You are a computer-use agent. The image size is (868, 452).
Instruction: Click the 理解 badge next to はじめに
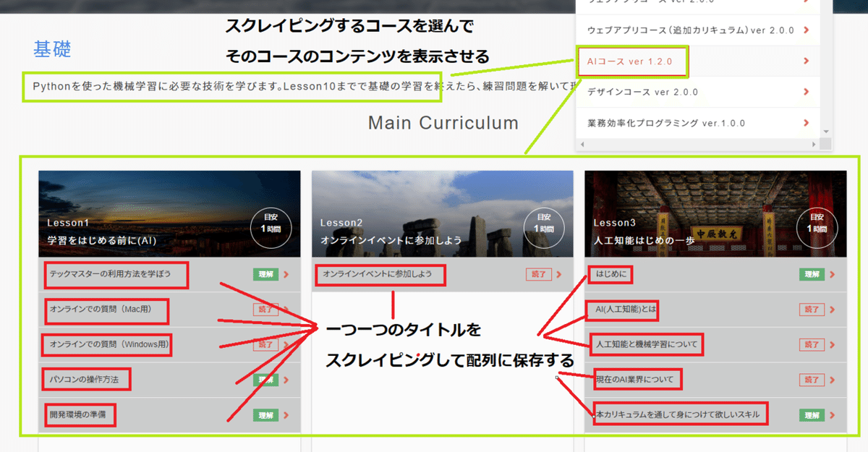812,275
